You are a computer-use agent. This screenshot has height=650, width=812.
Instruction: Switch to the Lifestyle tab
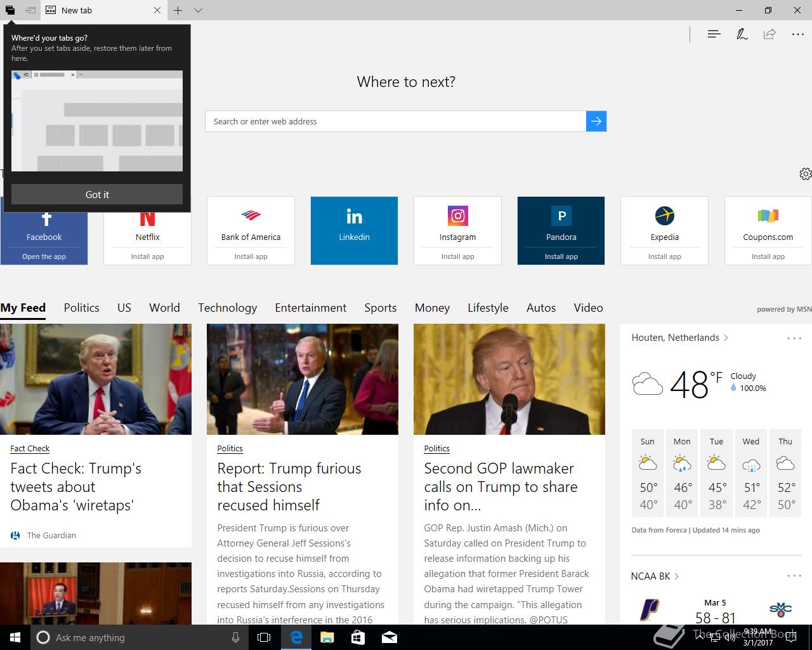coord(488,308)
